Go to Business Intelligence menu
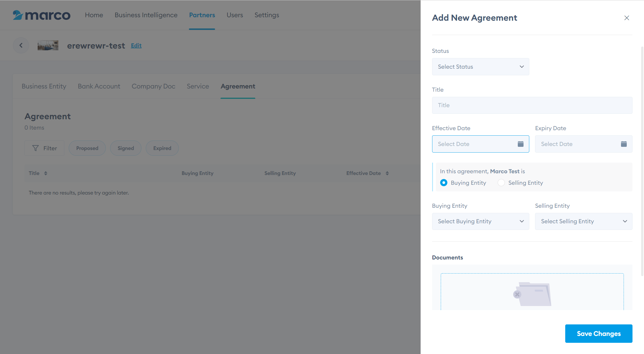This screenshot has width=644, height=354. [x=146, y=15]
